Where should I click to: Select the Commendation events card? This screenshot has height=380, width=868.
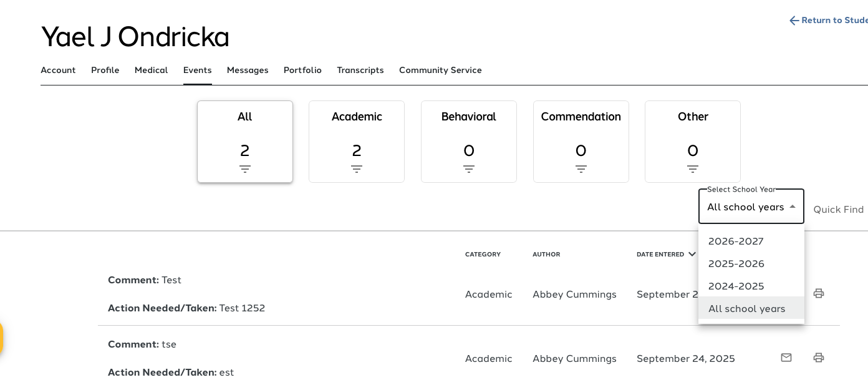pos(581,141)
